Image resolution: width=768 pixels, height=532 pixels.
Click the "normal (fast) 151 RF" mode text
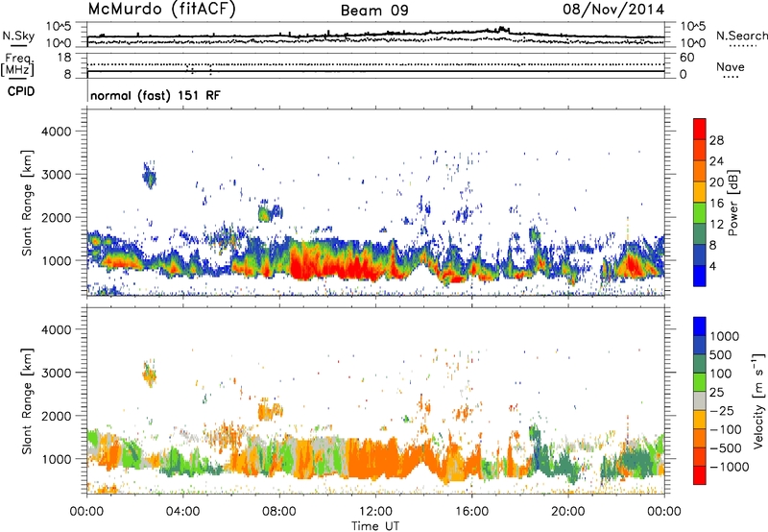(156, 95)
